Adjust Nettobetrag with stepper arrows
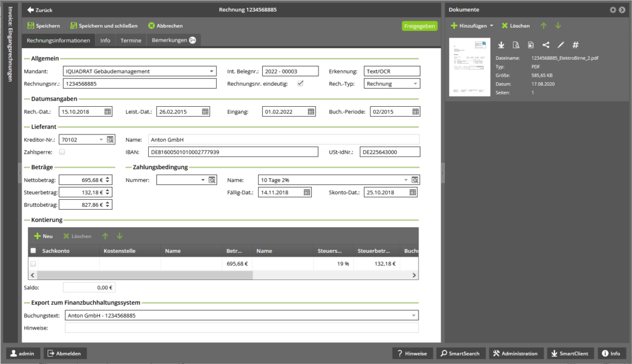The height and width of the screenshot is (364, 632). 107,180
